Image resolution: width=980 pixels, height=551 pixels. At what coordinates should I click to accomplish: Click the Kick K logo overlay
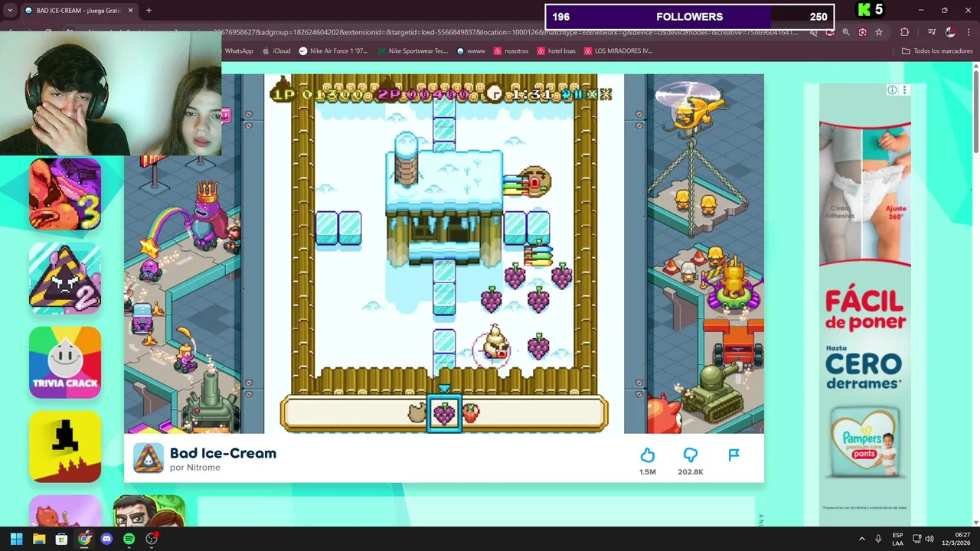(864, 10)
